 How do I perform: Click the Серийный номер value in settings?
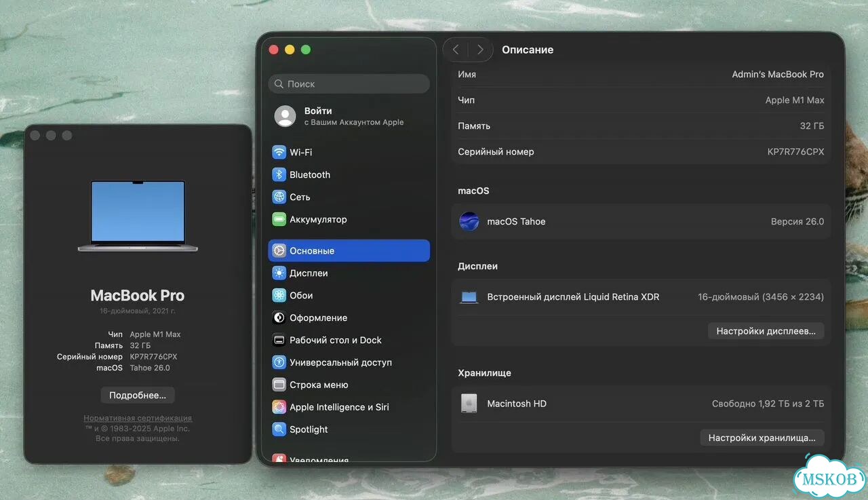tap(796, 152)
